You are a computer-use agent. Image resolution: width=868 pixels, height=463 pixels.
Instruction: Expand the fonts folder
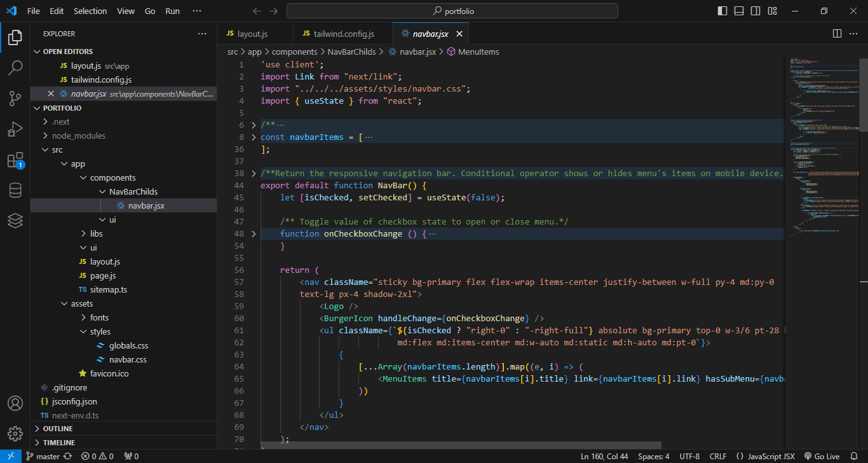coord(124,317)
